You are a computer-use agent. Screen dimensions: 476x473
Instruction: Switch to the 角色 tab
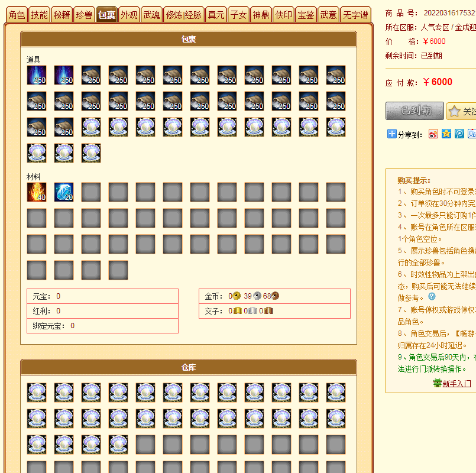[17, 15]
